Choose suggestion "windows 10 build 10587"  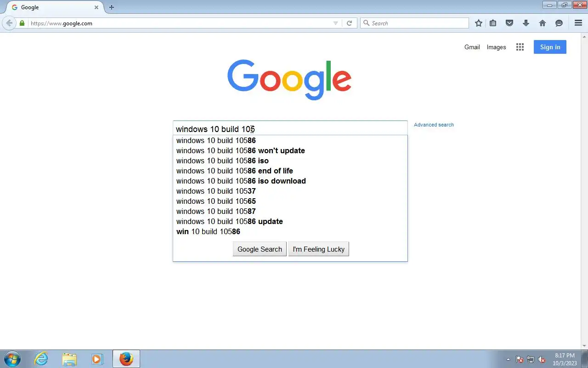(290, 211)
